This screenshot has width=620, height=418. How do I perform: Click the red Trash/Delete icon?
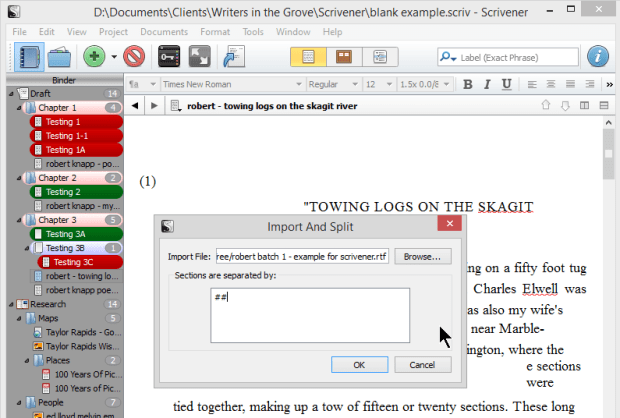[134, 57]
